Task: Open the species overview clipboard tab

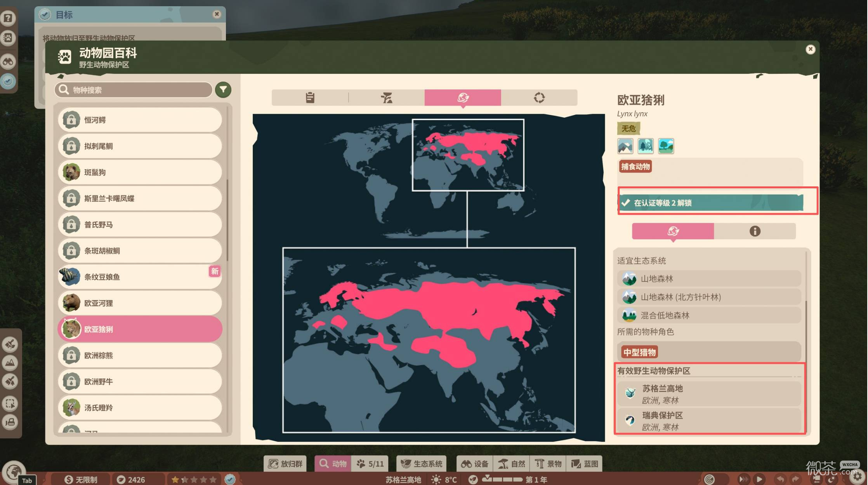Action: 310,97
